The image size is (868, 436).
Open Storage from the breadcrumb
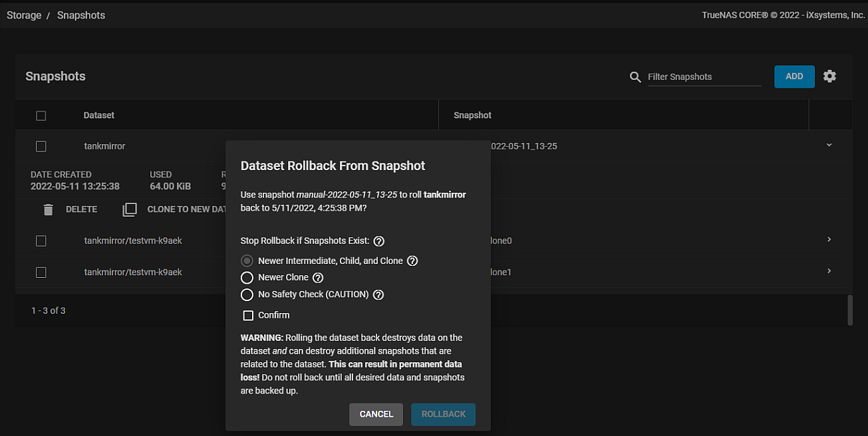[23, 15]
